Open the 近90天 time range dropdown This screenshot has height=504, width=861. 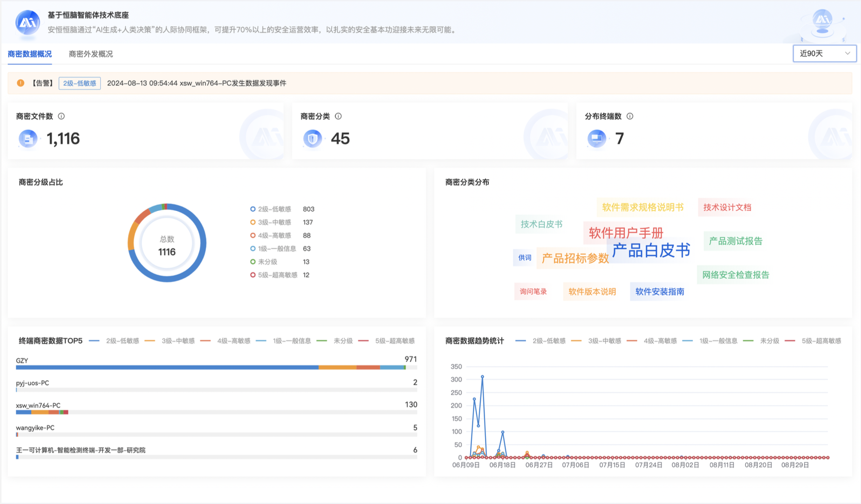click(824, 53)
